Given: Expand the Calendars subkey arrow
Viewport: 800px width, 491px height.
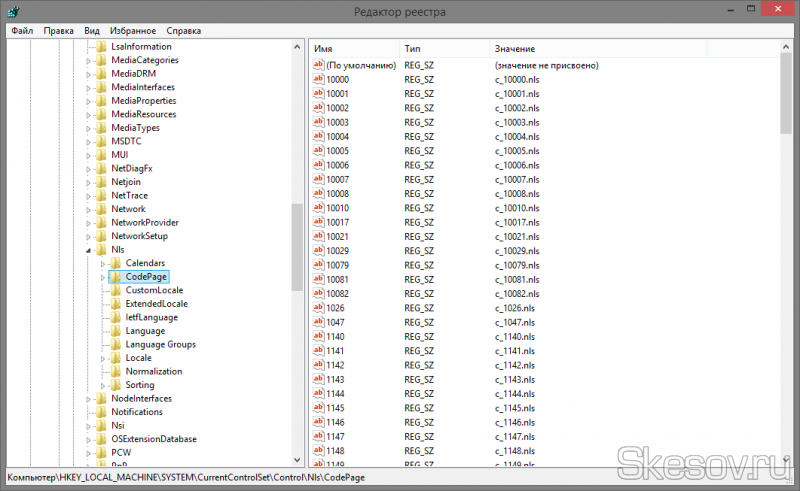Looking at the screenshot, I should point(102,263).
